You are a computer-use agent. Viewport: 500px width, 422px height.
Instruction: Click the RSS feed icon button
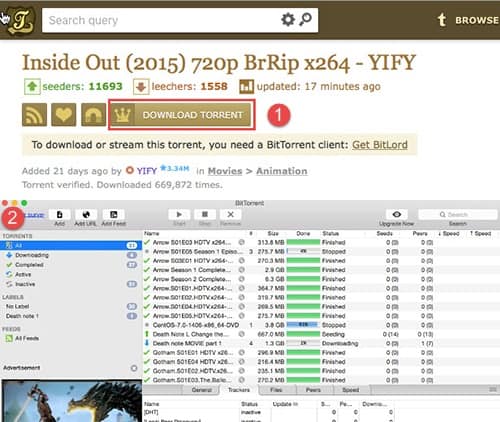[34, 115]
